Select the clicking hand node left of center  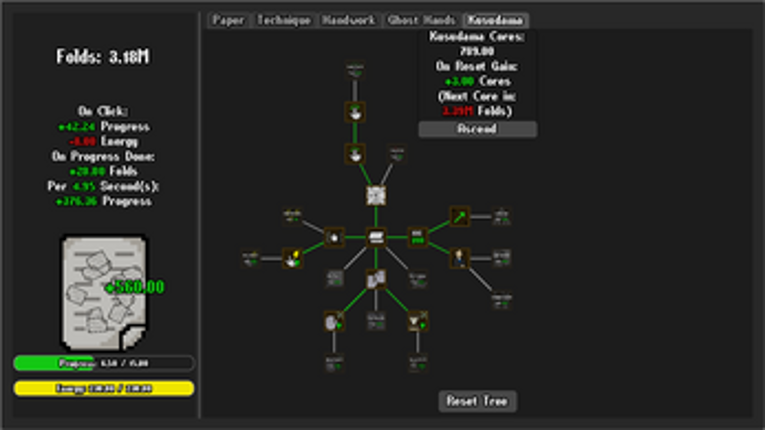click(334, 237)
